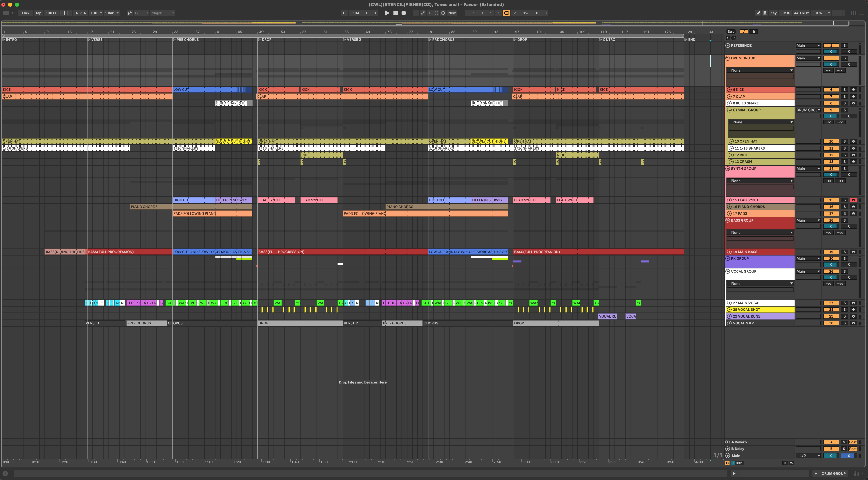Image resolution: width=868 pixels, height=480 pixels.
Task: Open the scale root note C dropdown
Action: (142, 13)
